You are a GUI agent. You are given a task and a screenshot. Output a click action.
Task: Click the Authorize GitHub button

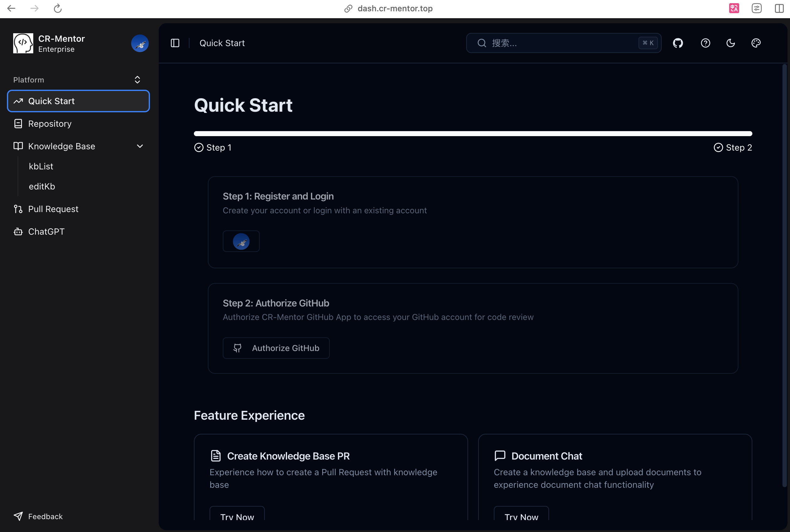[276, 348]
